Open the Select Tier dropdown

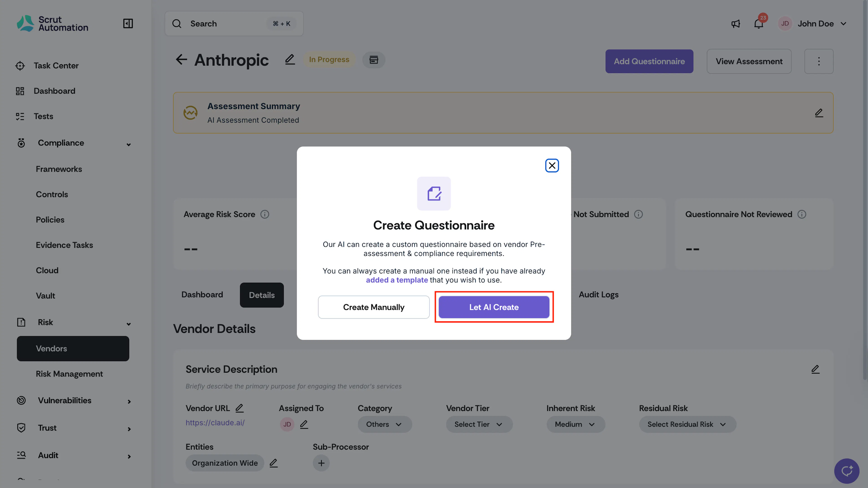(479, 424)
